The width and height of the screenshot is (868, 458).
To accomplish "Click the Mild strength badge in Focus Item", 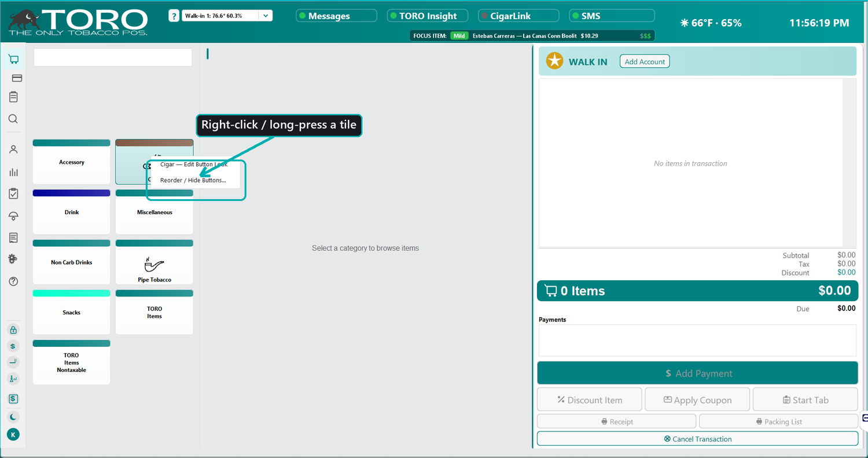I will coord(459,36).
